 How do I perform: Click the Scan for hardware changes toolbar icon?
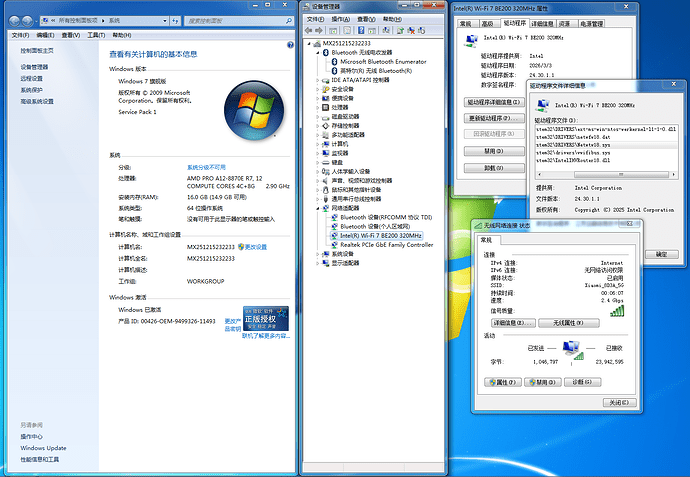(x=386, y=30)
